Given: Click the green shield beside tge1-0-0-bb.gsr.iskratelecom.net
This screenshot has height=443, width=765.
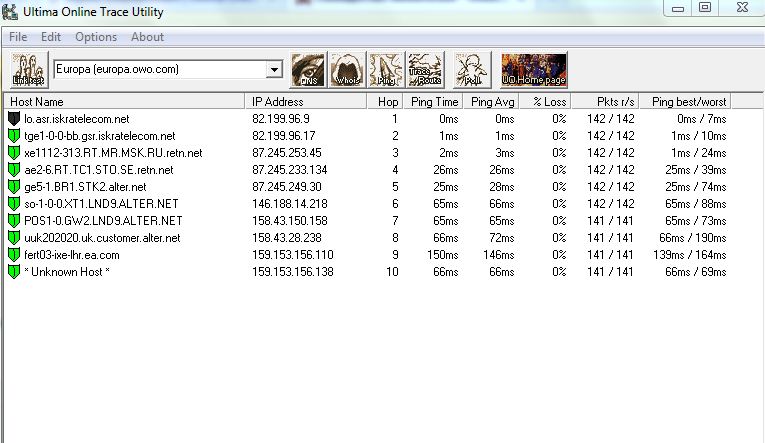Looking at the screenshot, I should pos(14,136).
